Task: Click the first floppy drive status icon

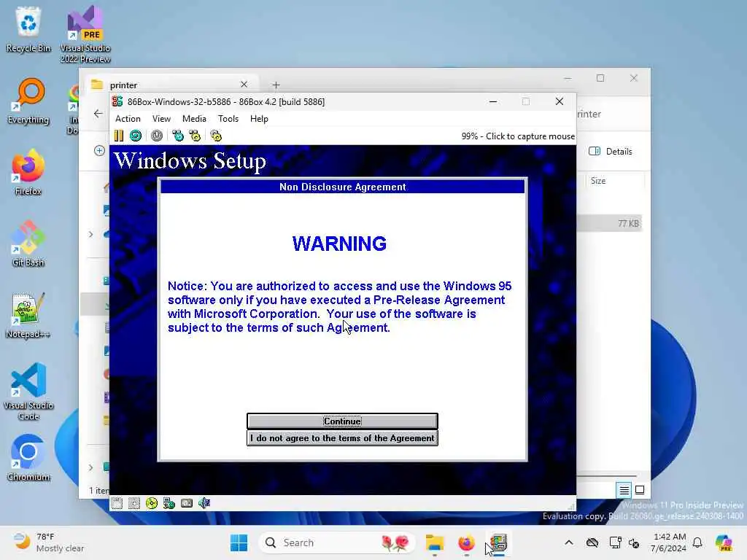Action: [x=117, y=503]
